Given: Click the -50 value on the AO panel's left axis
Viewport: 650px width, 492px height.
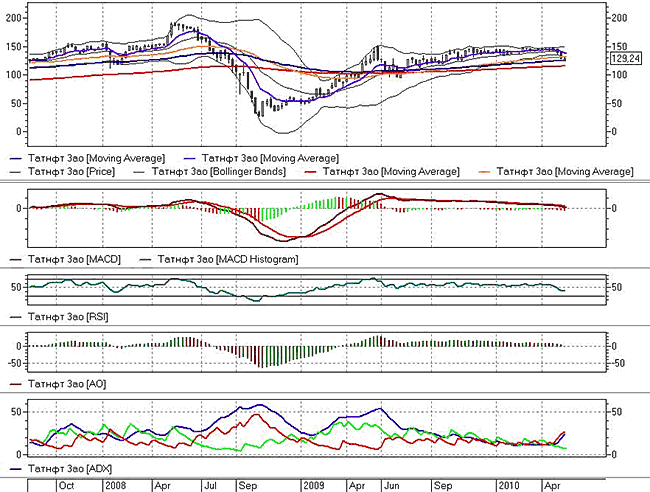Looking at the screenshot, I should pyautogui.click(x=14, y=364).
